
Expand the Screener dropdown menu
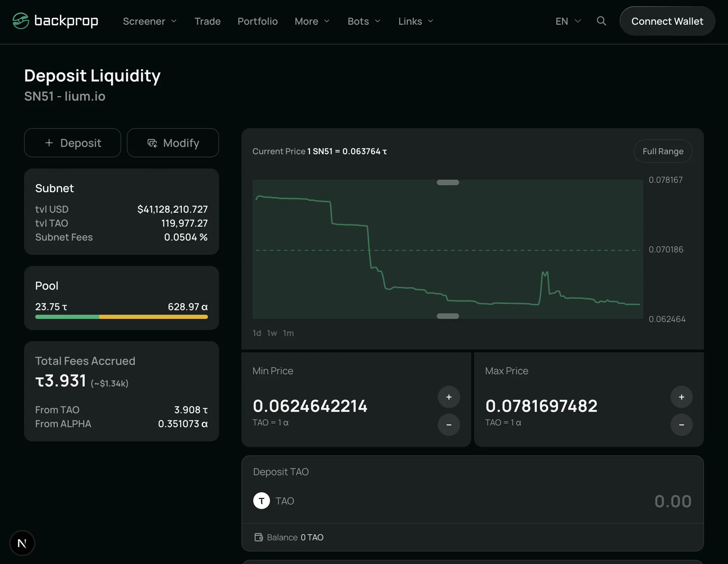150,21
